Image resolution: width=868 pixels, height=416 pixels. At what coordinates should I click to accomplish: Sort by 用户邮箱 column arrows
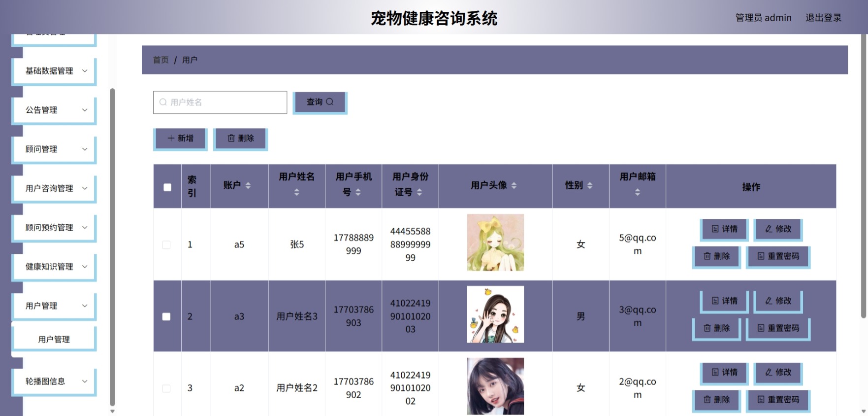pos(638,192)
